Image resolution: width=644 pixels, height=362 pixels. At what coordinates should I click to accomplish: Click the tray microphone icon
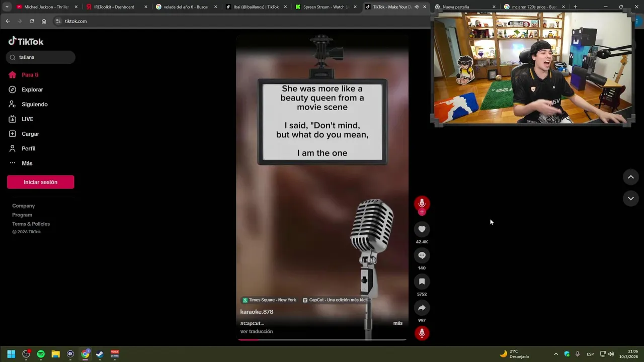pos(578,354)
